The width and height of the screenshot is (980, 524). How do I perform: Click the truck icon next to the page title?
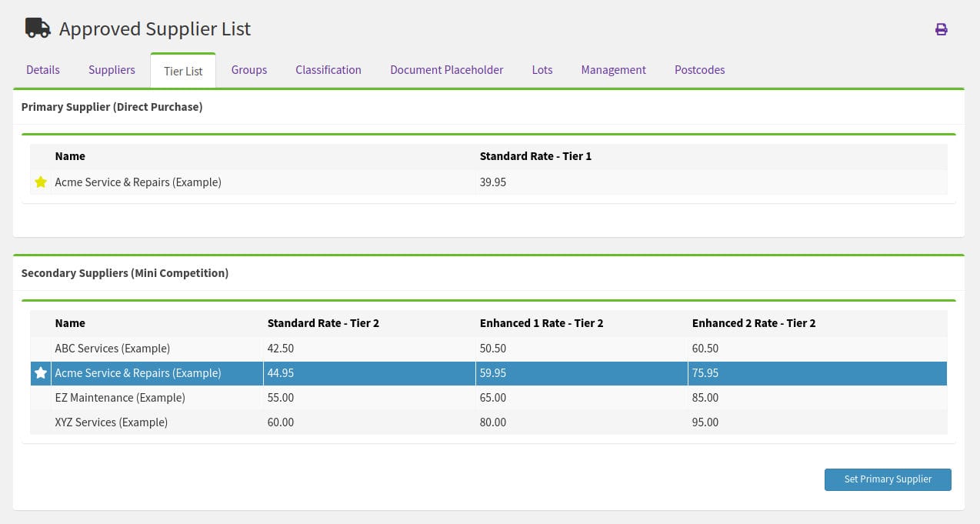tap(37, 28)
